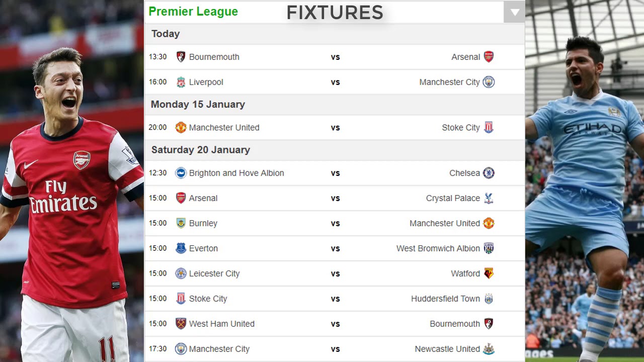Click the Monday 15 January date header
Screen dimensions: 644x362
[x=198, y=105]
